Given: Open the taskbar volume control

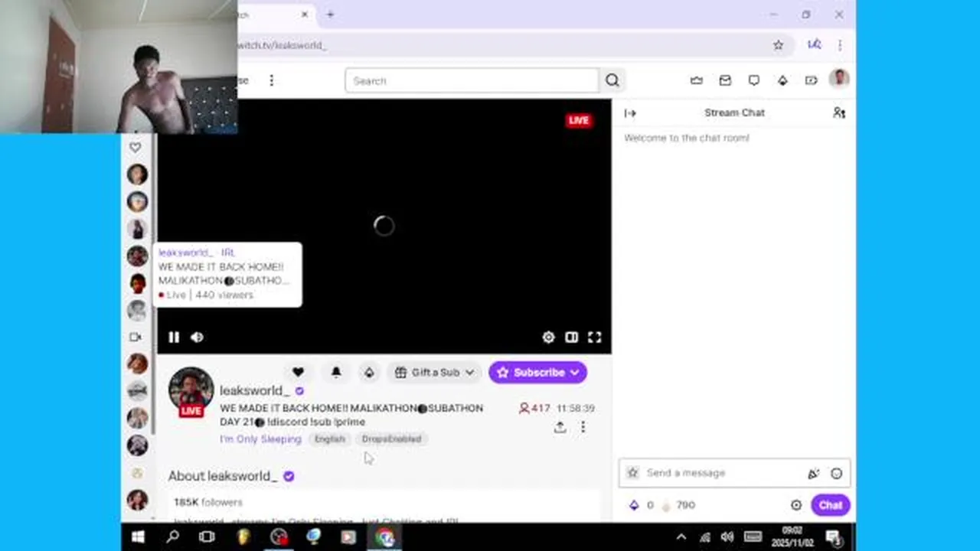Looking at the screenshot, I should 727,537.
